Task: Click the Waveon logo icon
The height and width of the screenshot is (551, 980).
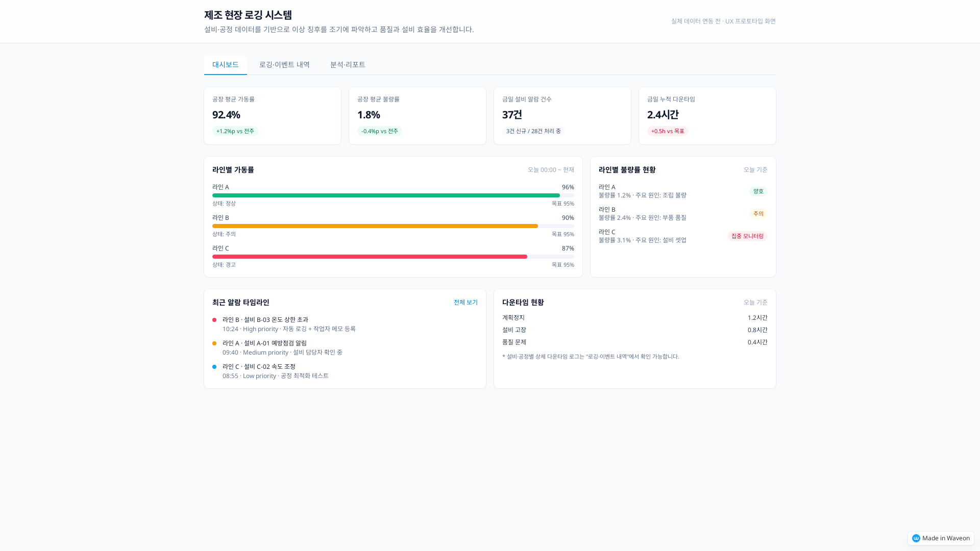Action: point(916,538)
